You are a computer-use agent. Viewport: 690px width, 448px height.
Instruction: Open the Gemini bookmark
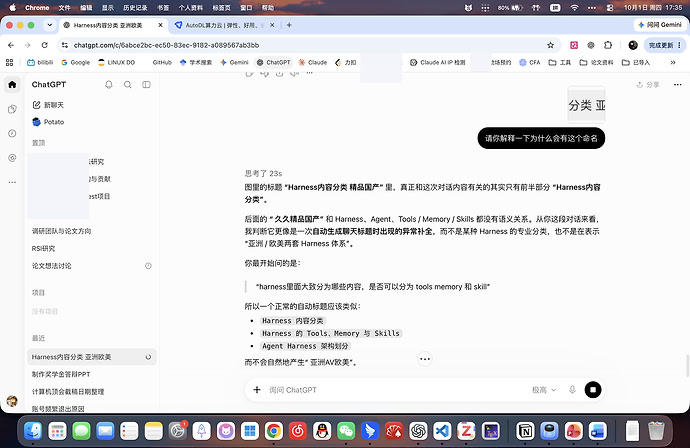pos(234,62)
